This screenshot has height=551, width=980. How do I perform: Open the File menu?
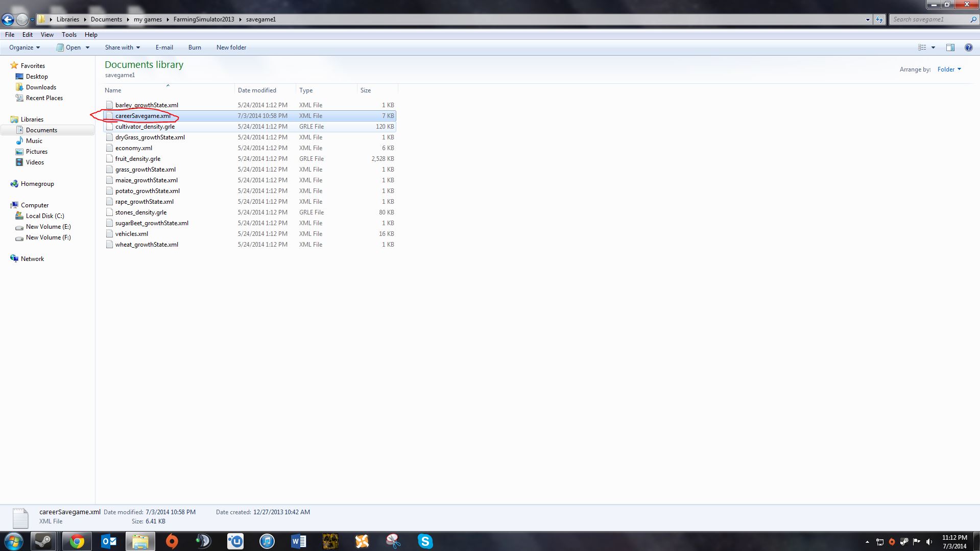10,35
